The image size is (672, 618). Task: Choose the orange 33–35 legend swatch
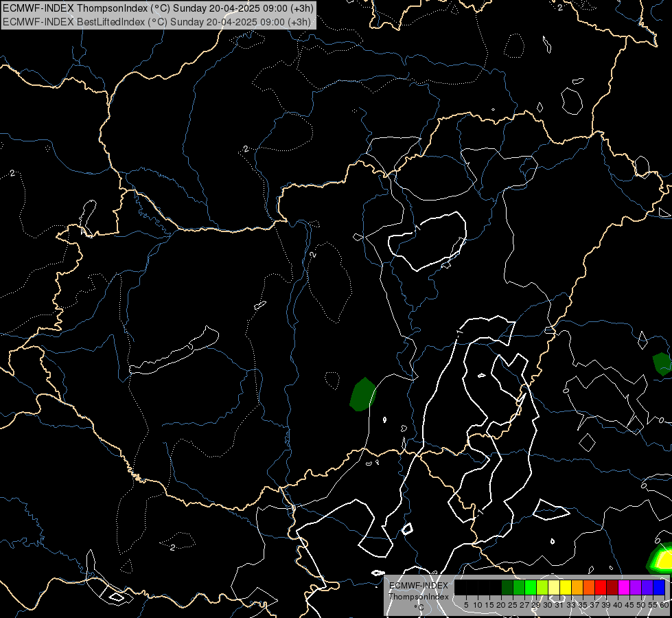[577, 587]
